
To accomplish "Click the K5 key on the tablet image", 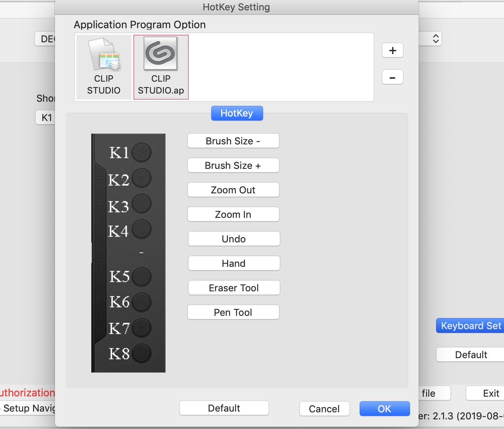I will pos(141,277).
